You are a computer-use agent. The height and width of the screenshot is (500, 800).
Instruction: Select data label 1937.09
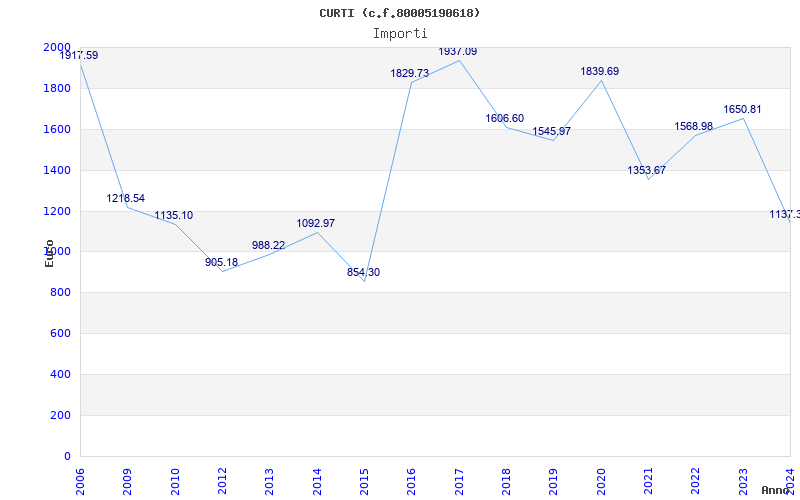tap(458, 52)
